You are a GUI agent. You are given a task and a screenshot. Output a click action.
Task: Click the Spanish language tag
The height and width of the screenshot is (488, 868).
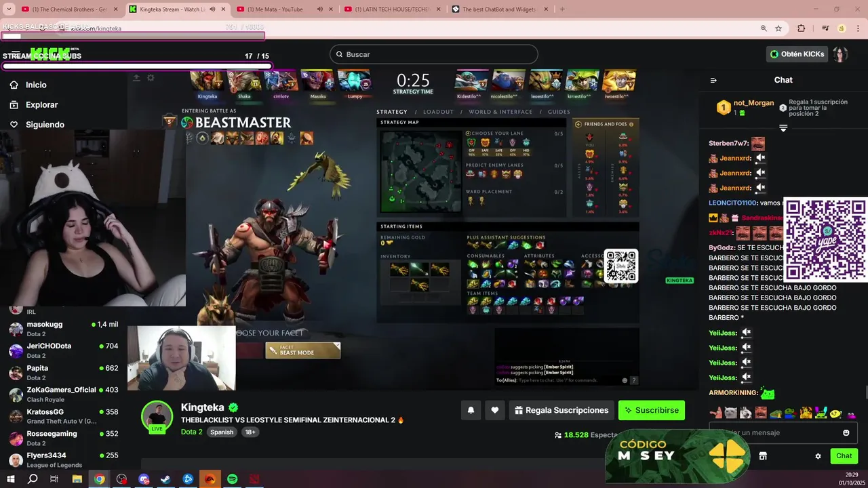click(x=222, y=432)
